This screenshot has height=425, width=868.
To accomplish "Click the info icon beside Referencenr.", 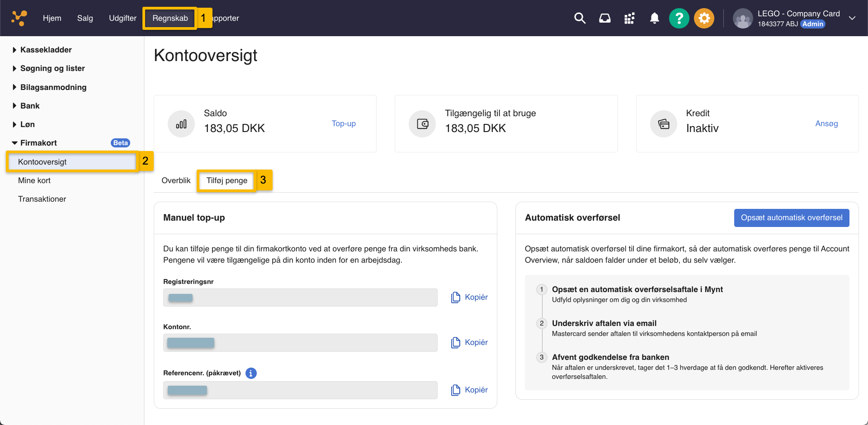I will coord(251,373).
